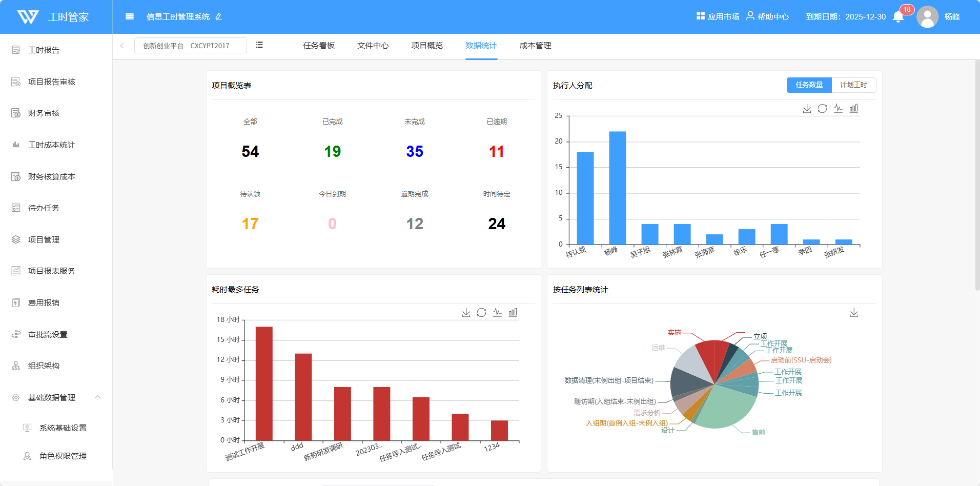Download the 执行人分配 chart image
Image resolution: width=980 pixels, height=486 pixels.
[x=807, y=109]
